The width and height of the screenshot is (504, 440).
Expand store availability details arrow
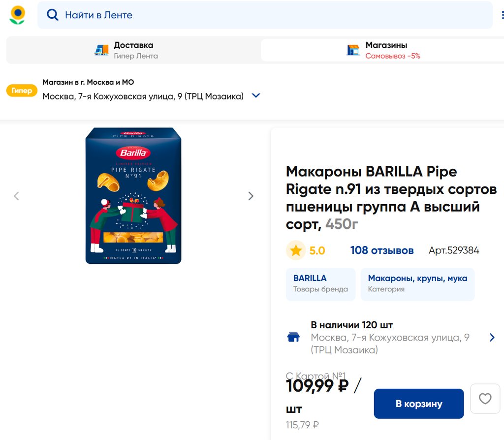click(492, 337)
